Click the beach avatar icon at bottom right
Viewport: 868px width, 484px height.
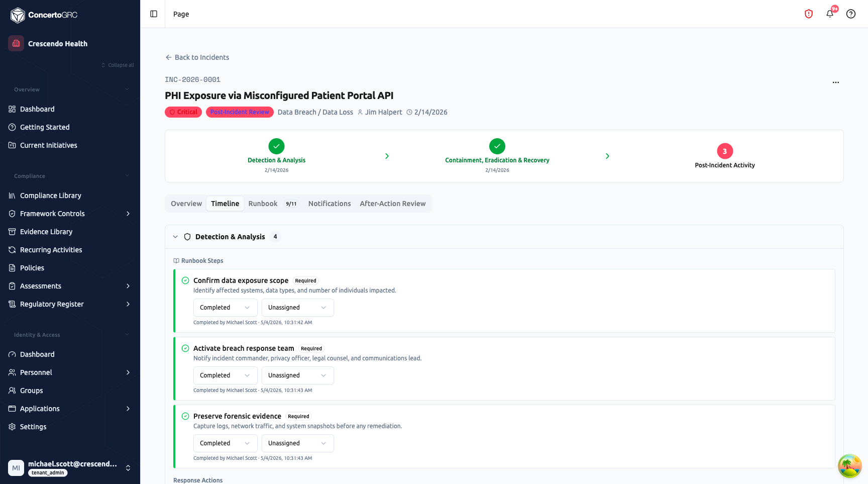pyautogui.click(x=850, y=466)
